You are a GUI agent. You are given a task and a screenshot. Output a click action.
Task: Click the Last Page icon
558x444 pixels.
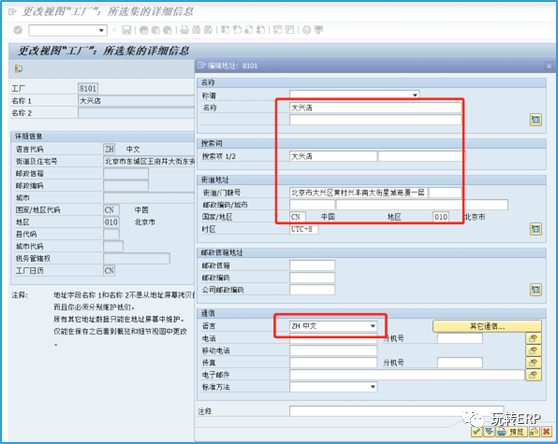260,30
